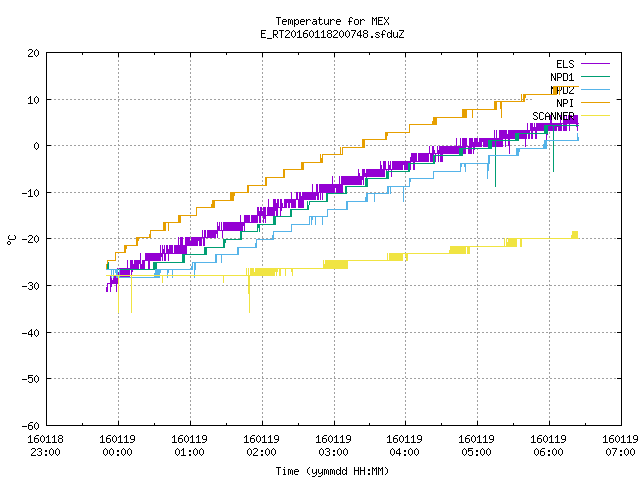
Task: Click the x-axis label '160119 02:00'
Action: point(261,446)
